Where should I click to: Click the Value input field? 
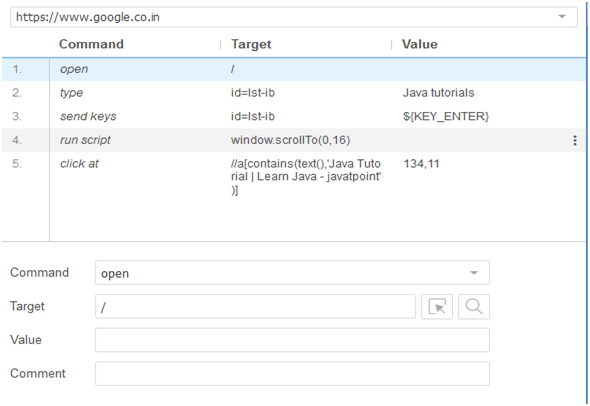point(292,340)
